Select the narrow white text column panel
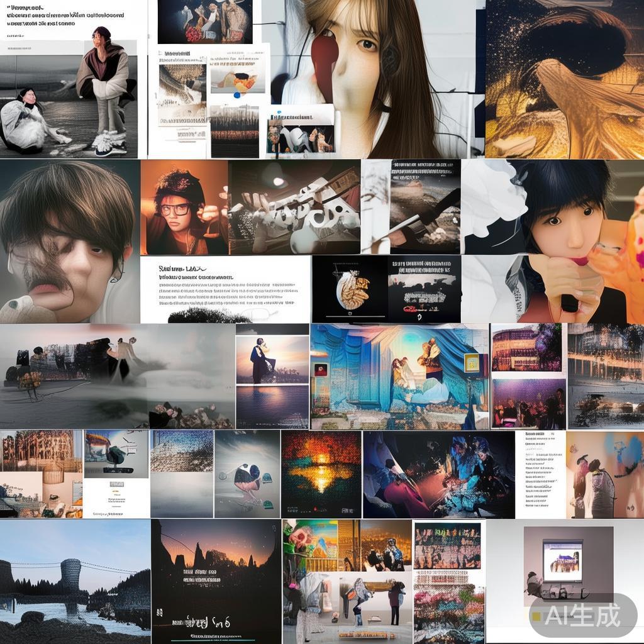Image resolution: width=644 pixels, height=644 pixels. coord(540,474)
